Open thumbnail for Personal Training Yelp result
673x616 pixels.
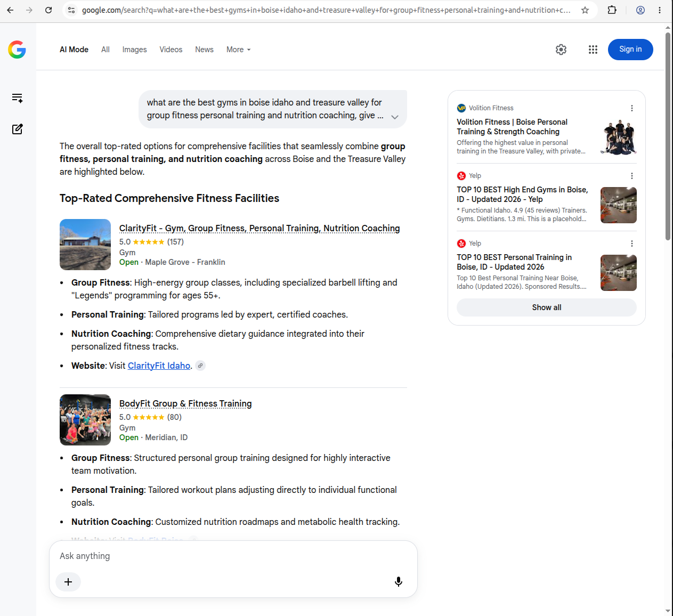619,273
